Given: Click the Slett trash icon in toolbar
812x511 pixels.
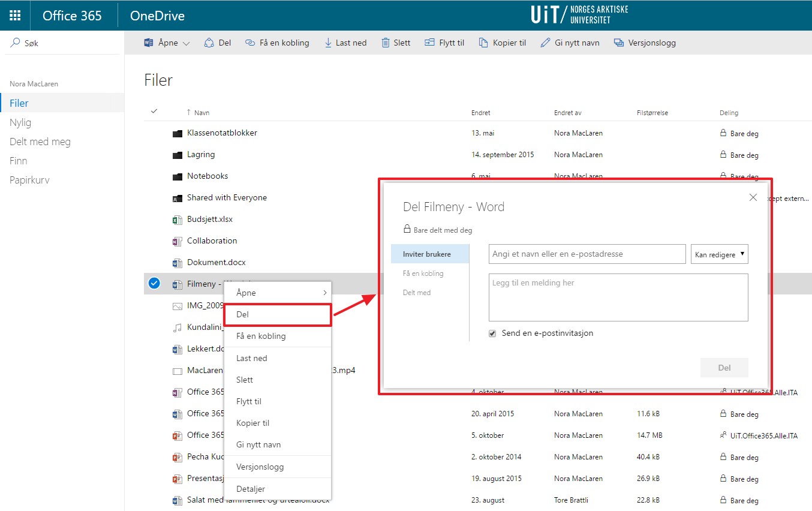Looking at the screenshot, I should (x=386, y=43).
